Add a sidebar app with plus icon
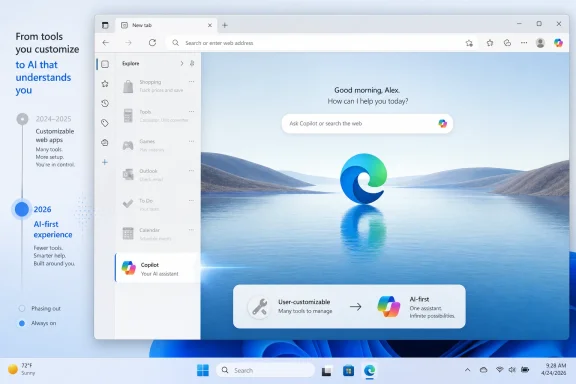Image resolution: width=576 pixels, height=384 pixels. pyautogui.click(x=105, y=162)
